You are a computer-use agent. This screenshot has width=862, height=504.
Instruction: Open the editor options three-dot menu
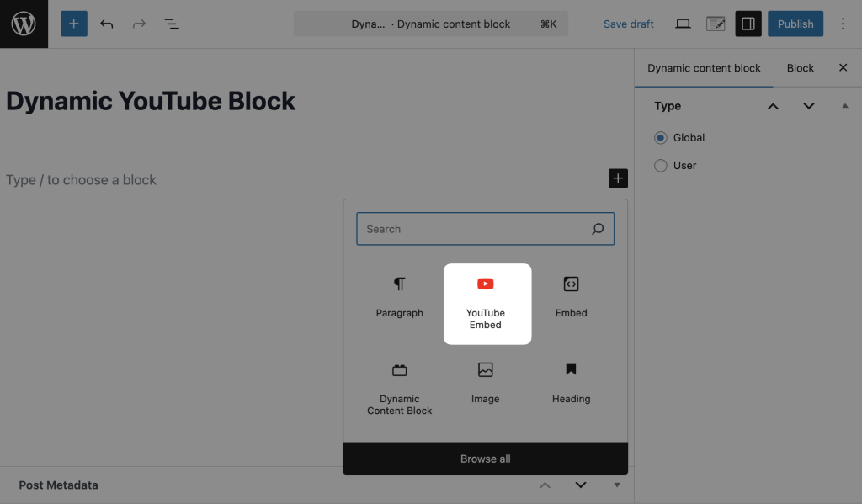tap(843, 24)
